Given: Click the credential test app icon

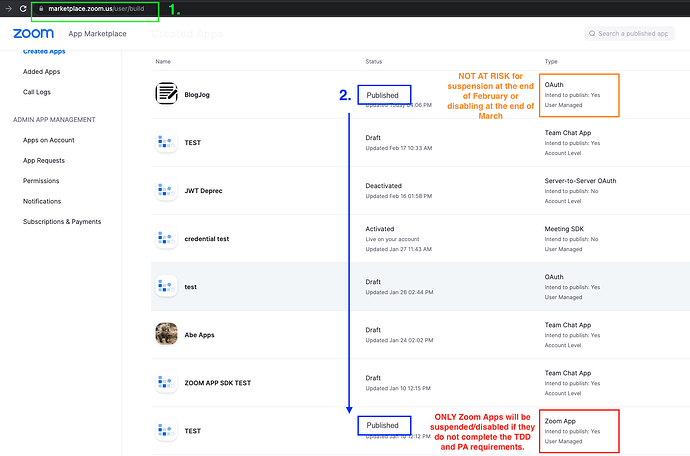Looking at the screenshot, I should [x=166, y=238].
